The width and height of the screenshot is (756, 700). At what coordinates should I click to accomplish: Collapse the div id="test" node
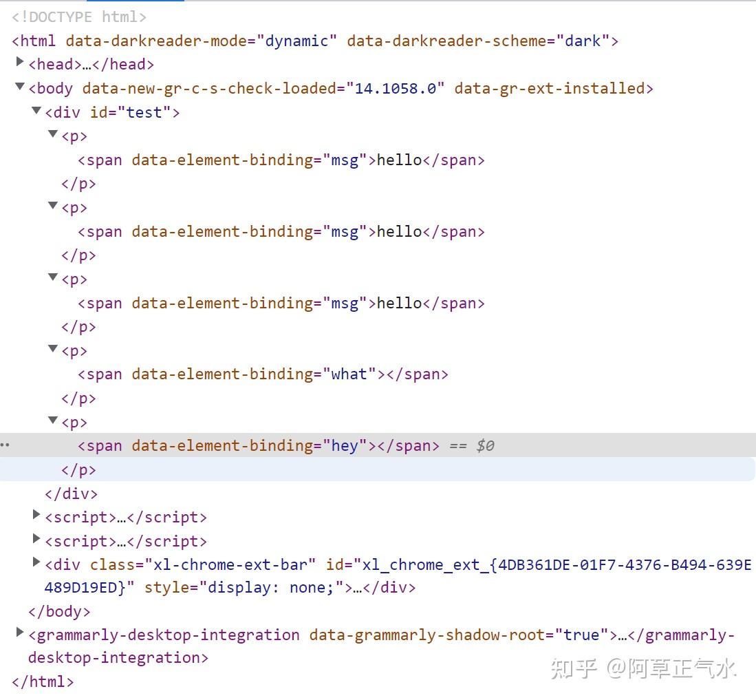click(36, 111)
